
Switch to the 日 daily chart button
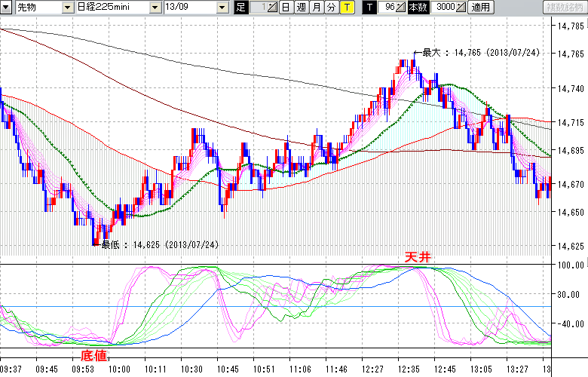286,8
